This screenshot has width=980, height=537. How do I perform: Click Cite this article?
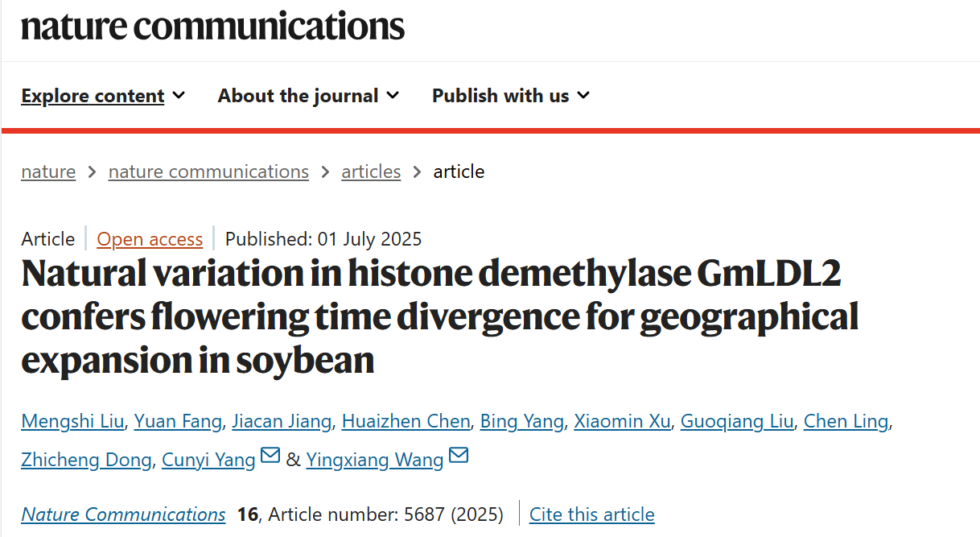(591, 514)
